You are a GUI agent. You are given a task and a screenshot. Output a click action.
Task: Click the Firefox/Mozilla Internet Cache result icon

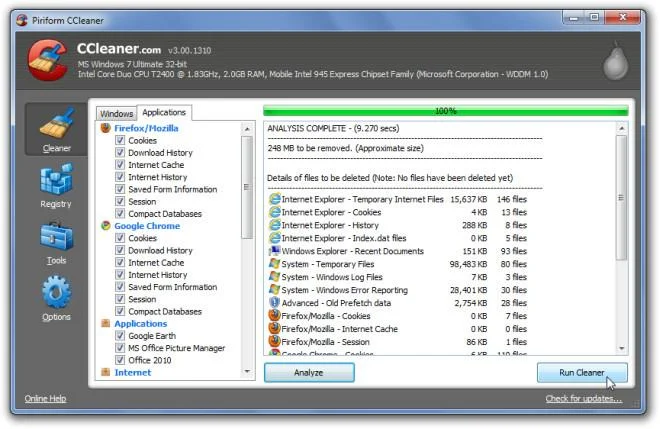click(274, 328)
